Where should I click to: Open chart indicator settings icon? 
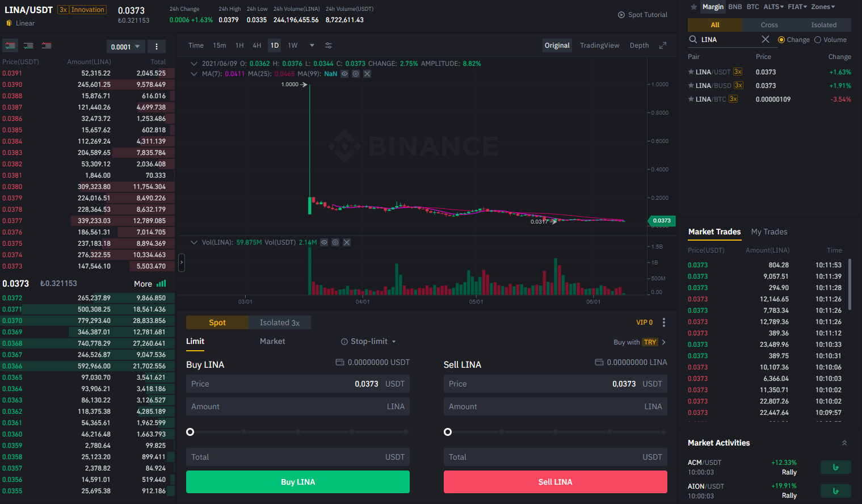click(329, 45)
